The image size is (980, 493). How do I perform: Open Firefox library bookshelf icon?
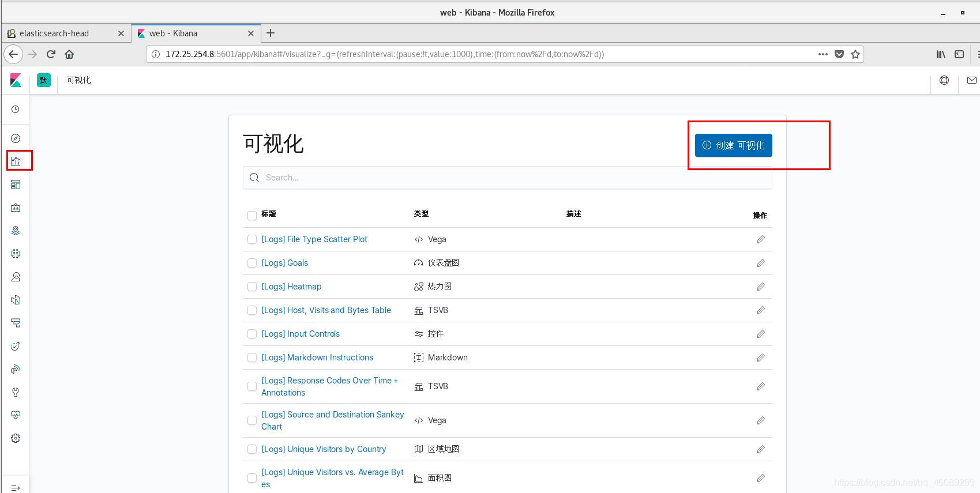[941, 54]
